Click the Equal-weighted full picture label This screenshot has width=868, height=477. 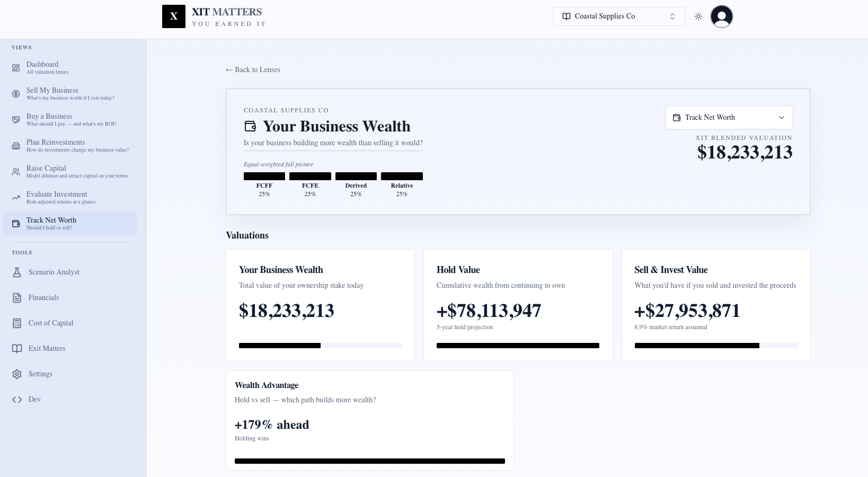point(278,164)
